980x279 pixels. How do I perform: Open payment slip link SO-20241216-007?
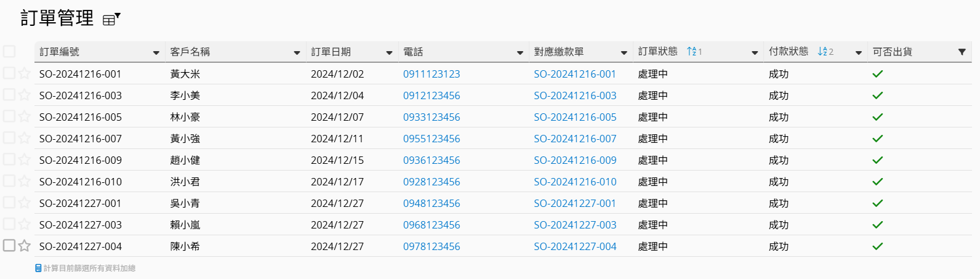pyautogui.click(x=575, y=139)
